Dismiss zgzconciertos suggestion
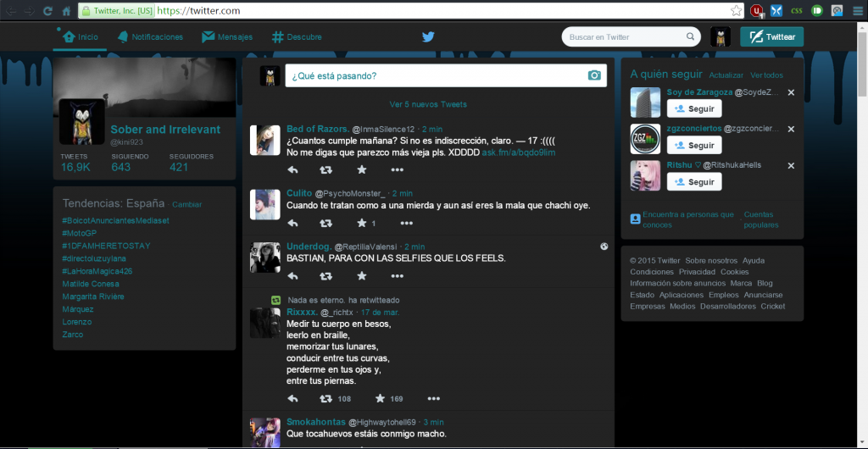This screenshot has width=868, height=449. (x=791, y=129)
